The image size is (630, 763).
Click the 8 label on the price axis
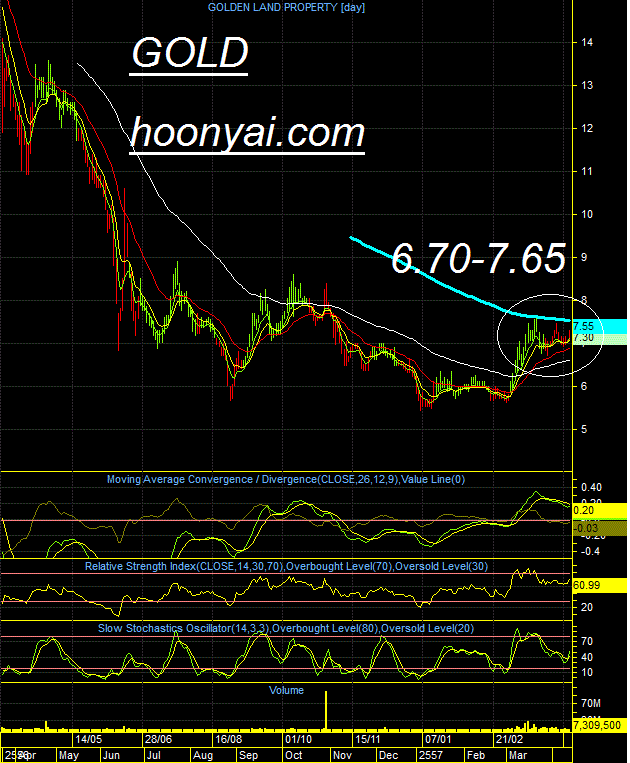click(x=584, y=300)
